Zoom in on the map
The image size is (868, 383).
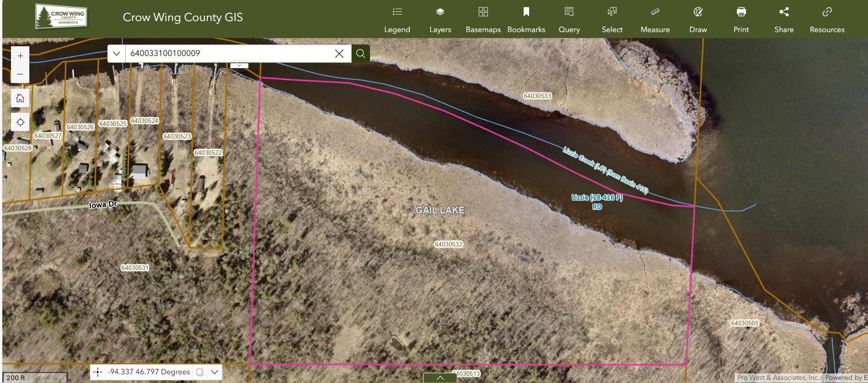[20, 56]
